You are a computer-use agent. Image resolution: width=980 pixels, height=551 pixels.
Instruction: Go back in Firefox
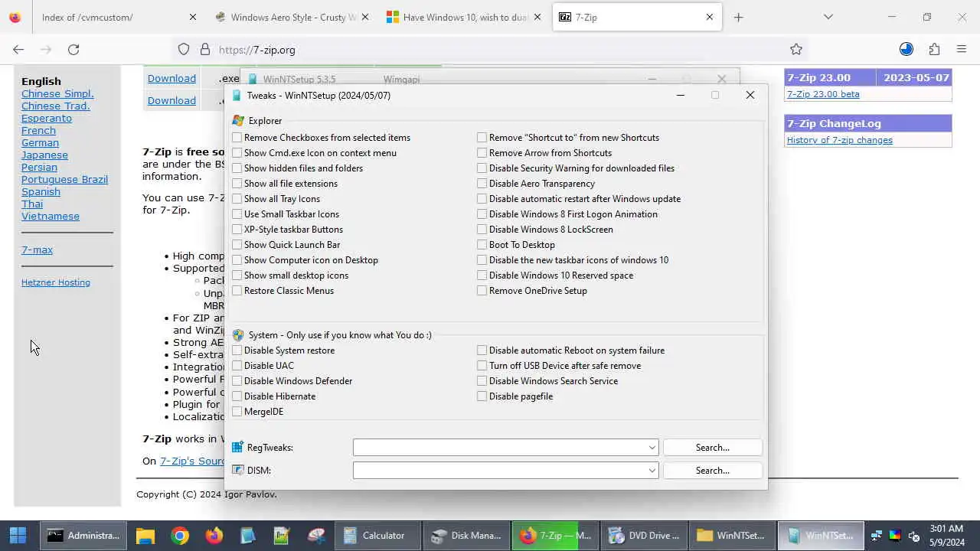[x=18, y=50]
